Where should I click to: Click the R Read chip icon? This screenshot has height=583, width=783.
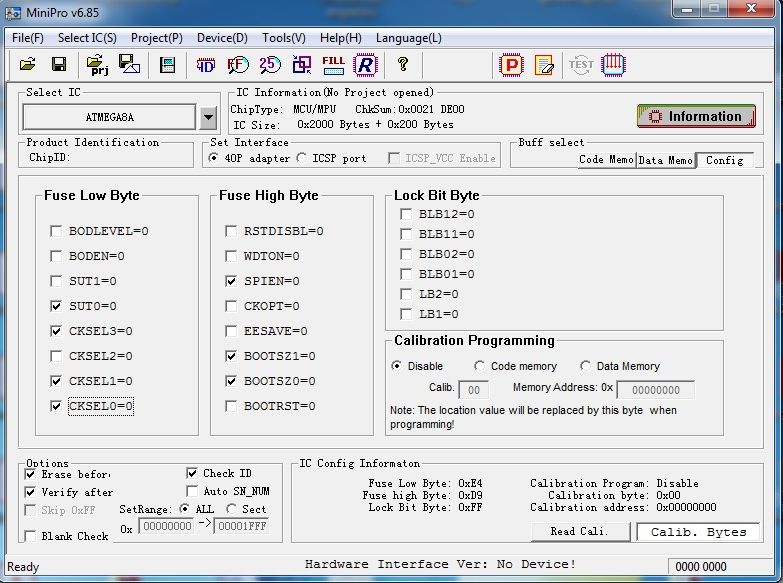pyautogui.click(x=366, y=65)
